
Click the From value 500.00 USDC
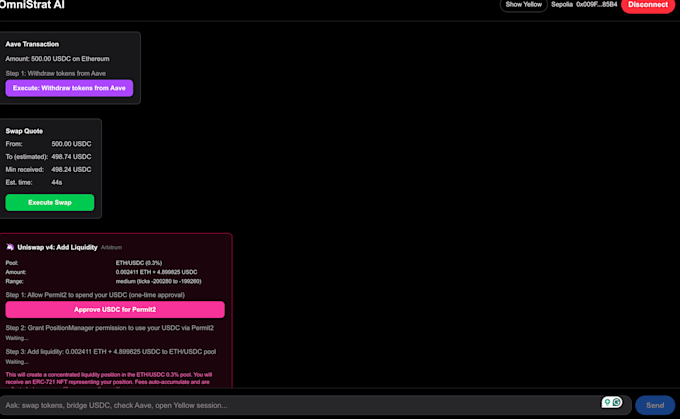pyautogui.click(x=71, y=144)
